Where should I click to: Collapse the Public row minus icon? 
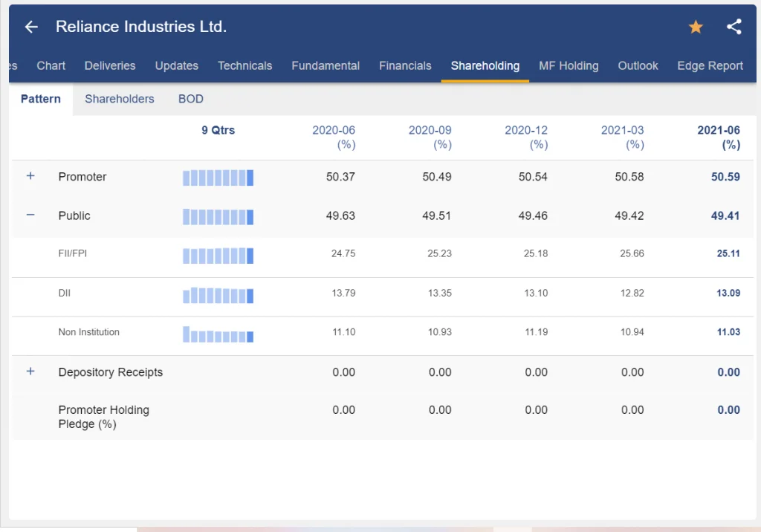[30, 215]
